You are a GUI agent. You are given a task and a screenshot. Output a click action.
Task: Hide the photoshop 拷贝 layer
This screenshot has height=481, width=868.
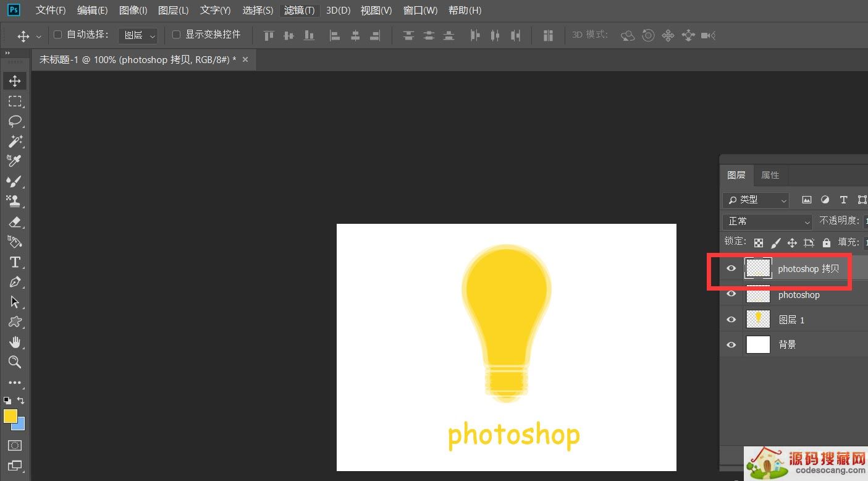click(x=731, y=268)
